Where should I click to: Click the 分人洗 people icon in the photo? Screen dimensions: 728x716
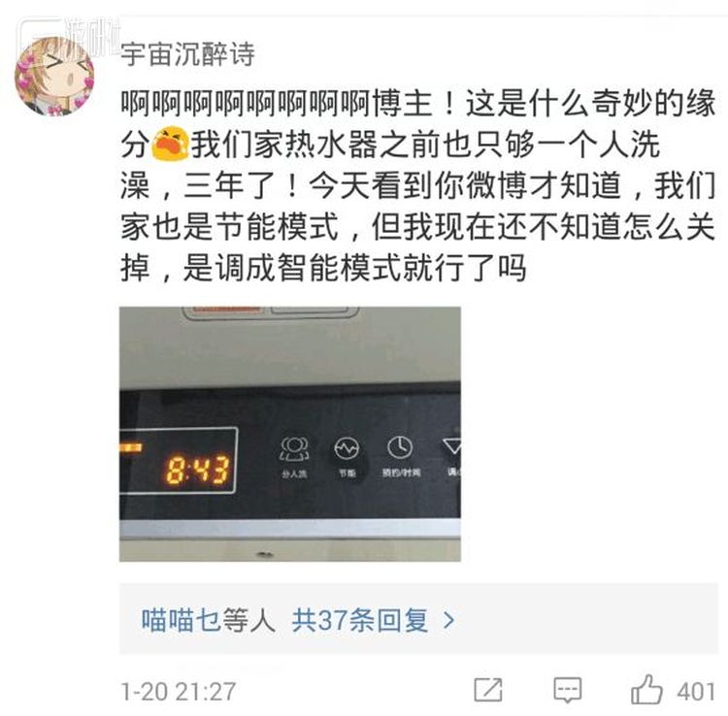coord(294,449)
